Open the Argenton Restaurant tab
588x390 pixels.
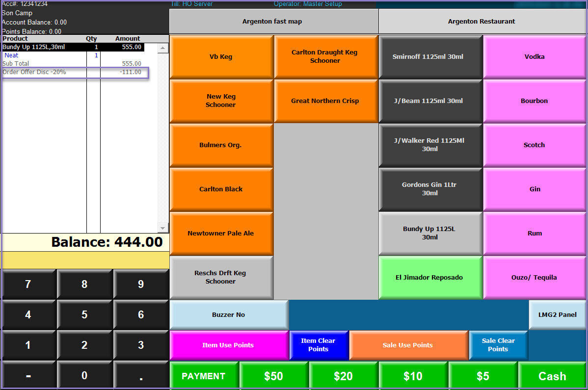point(481,22)
